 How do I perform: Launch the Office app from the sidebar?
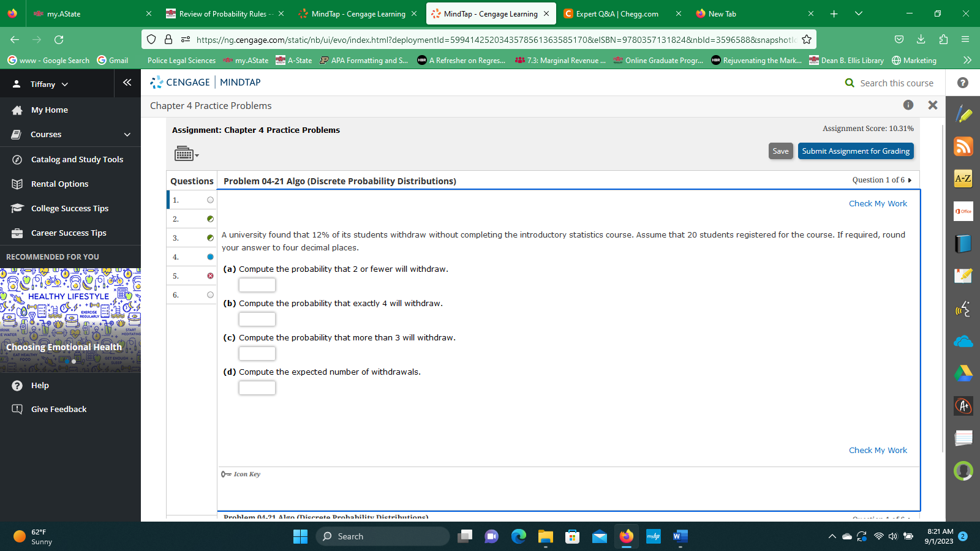(x=963, y=212)
